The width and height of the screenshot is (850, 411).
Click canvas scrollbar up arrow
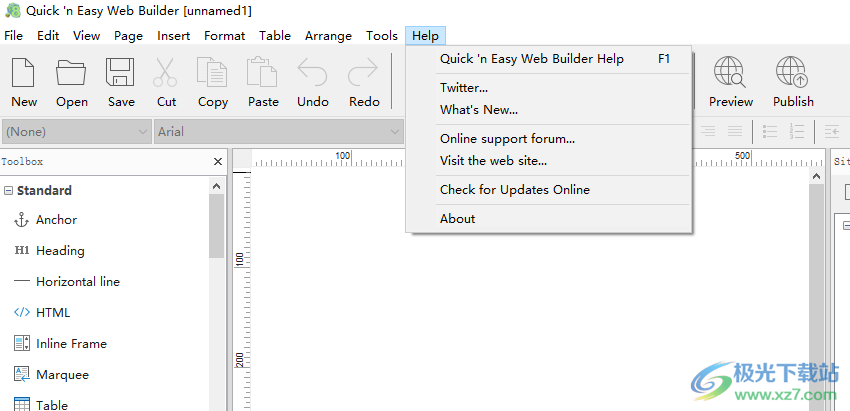[x=816, y=176]
